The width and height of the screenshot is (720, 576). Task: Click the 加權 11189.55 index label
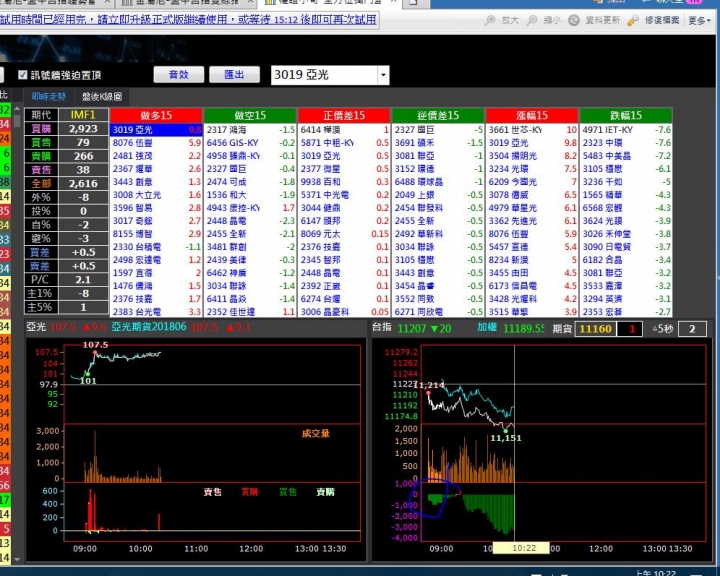coord(511,328)
